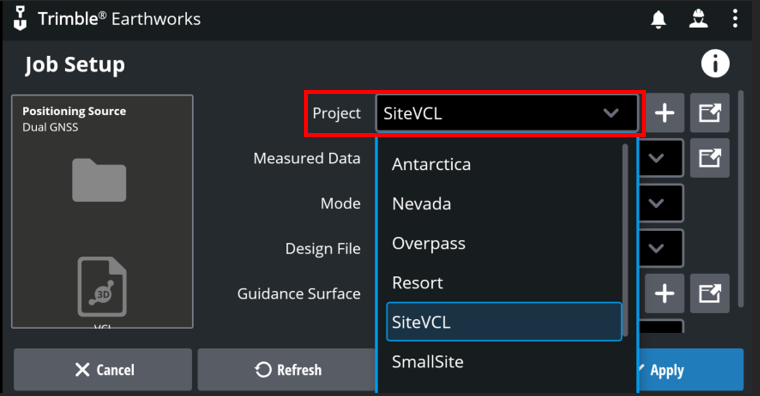Add a new project with plus button
760x396 pixels.
665,113
